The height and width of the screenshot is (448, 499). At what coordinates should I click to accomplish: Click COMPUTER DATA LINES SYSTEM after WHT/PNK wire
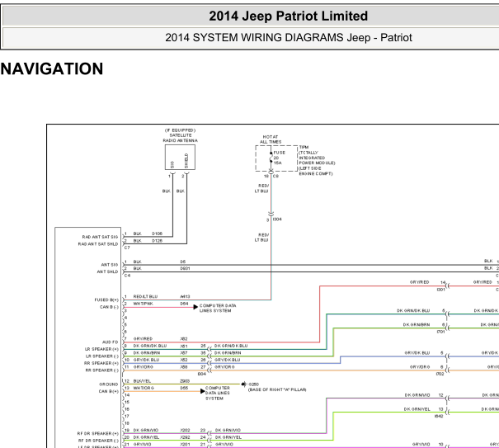(x=218, y=308)
